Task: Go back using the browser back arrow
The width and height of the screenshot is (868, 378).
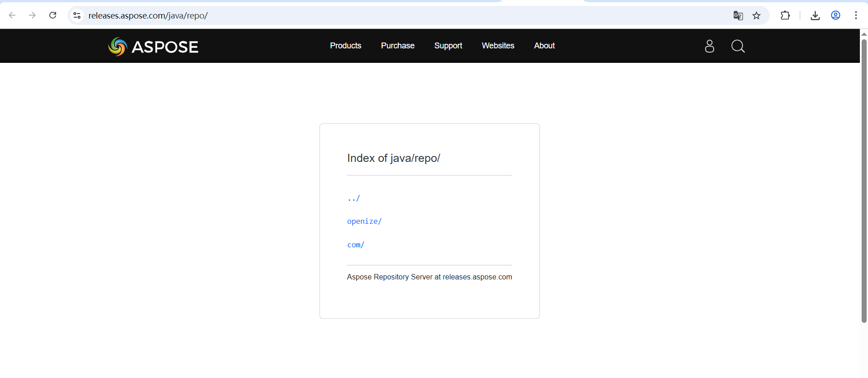Action: pos(12,15)
